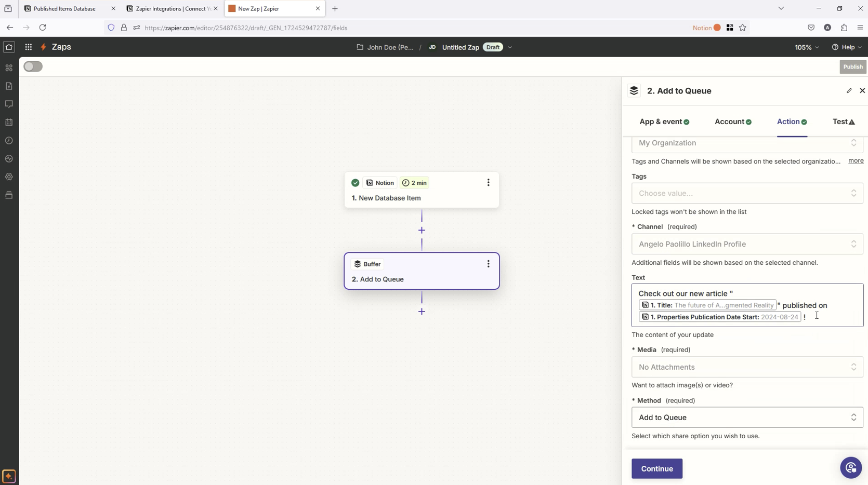
Task: Switch to the Test tab
Action: (x=843, y=122)
